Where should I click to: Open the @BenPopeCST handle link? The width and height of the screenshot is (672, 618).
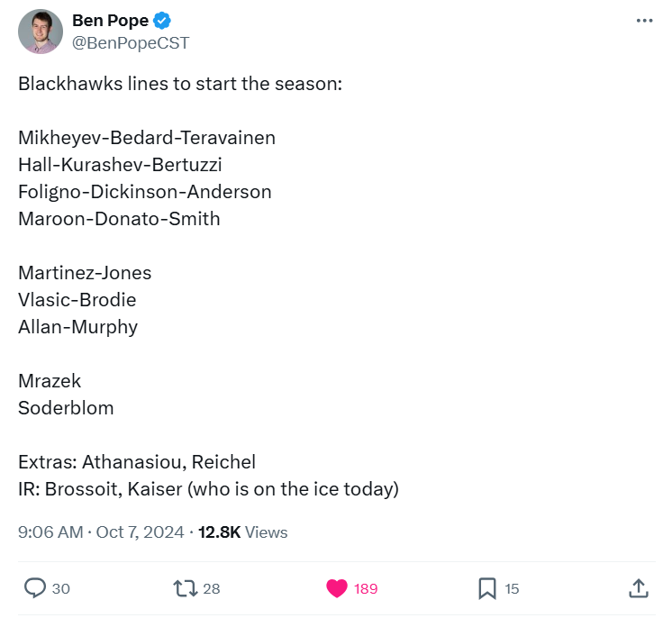[x=131, y=43]
